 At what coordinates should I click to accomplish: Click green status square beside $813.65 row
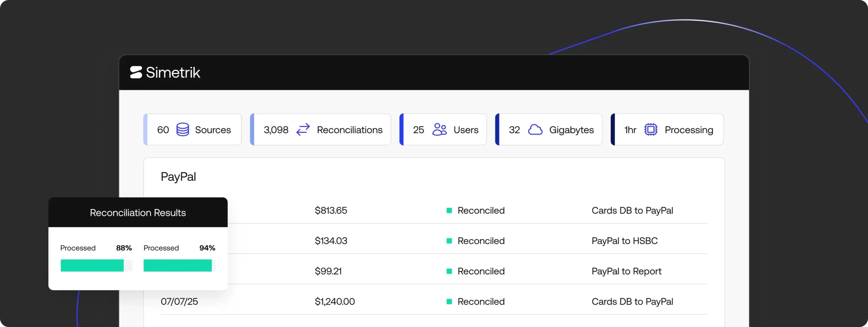coord(449,211)
